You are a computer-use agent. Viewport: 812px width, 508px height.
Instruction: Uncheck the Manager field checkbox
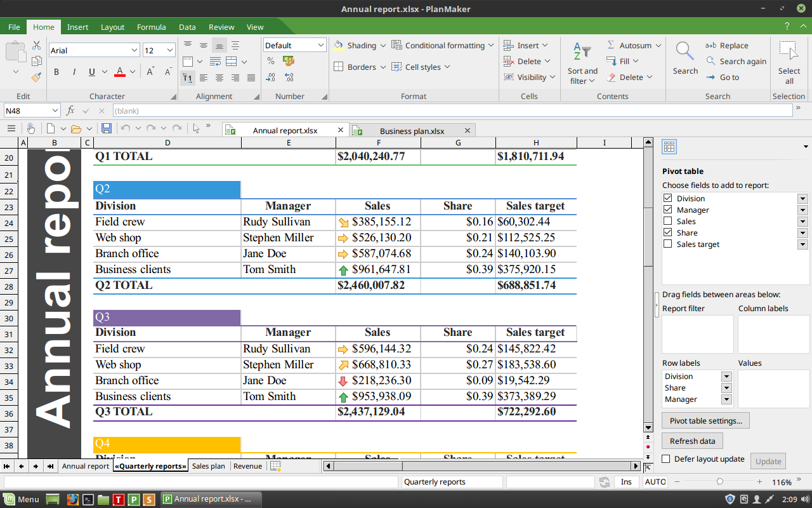(667, 210)
